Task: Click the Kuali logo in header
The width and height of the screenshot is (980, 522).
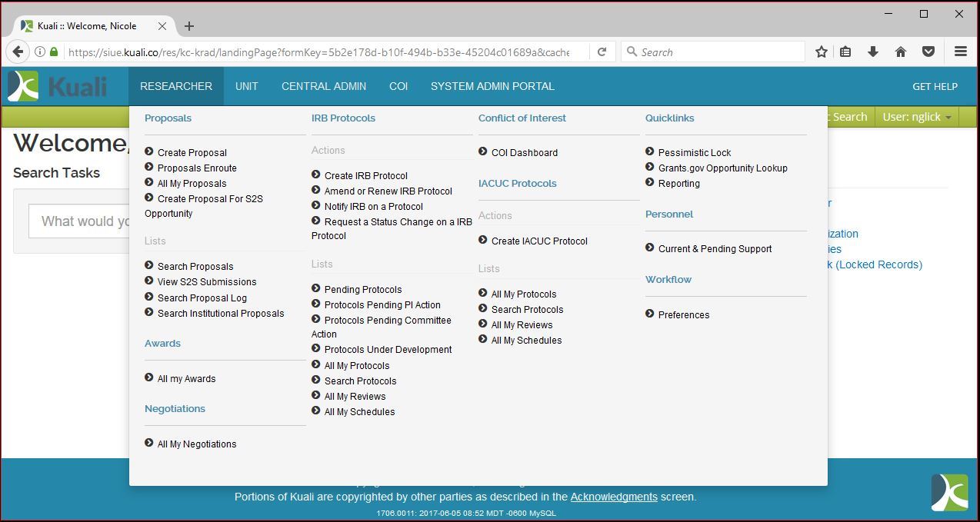Action: (x=58, y=86)
